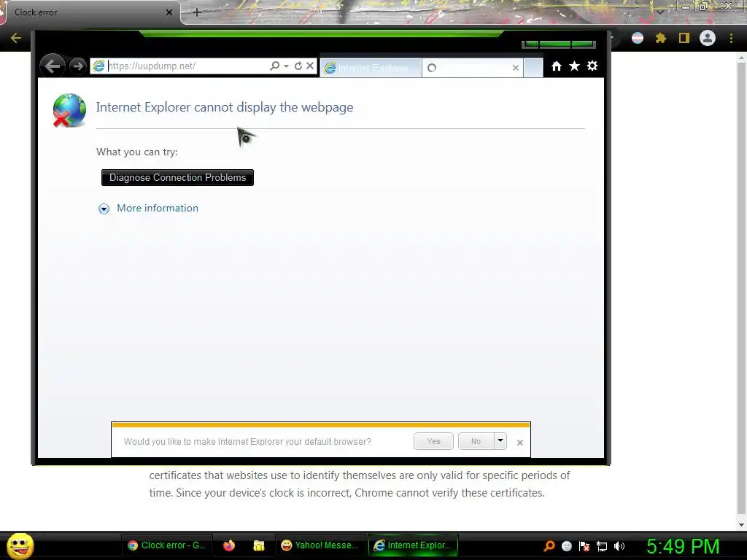Open the network tray icon
Viewport: 747px width, 560px height.
(602, 546)
